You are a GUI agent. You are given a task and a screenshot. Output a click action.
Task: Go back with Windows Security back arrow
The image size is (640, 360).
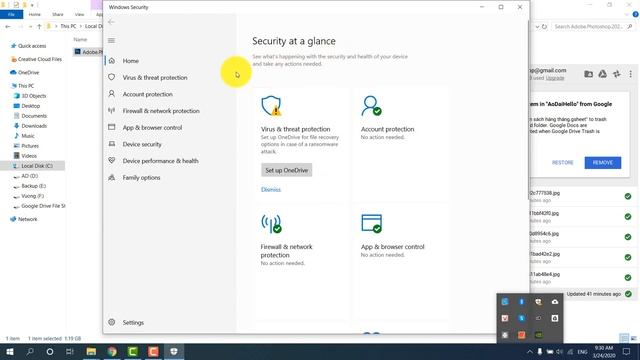click(111, 22)
